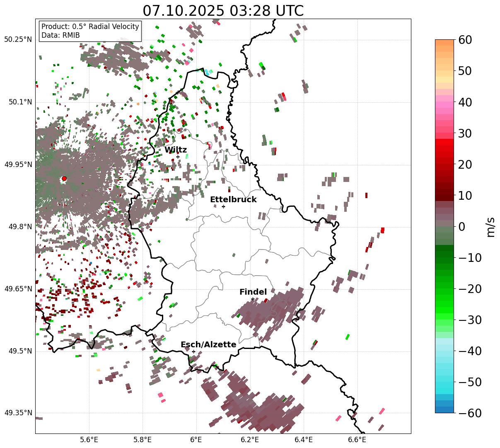Screen dimensions: 500x448
Task: Click the Product: 0.5° Radial Velocity text
Action: [x=90, y=27]
